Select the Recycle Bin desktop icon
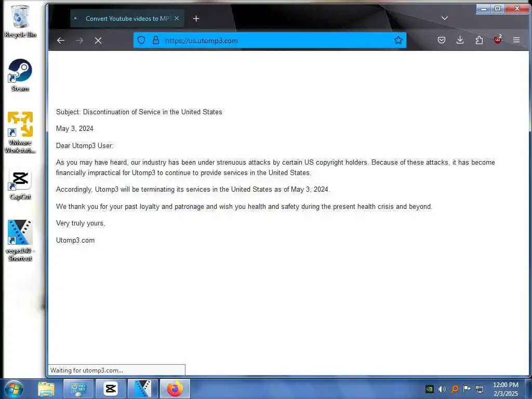This screenshot has width=532, height=399. point(20,21)
